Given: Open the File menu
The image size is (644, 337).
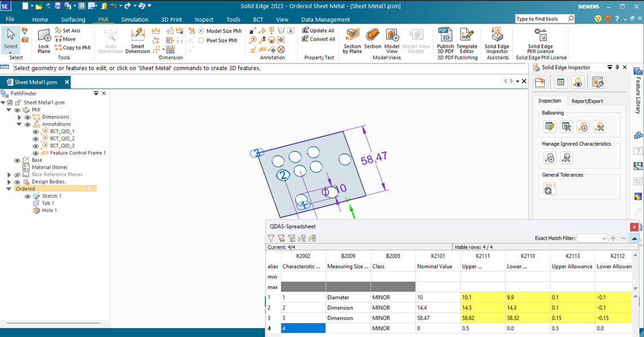Looking at the screenshot, I should pyautogui.click(x=10, y=19).
